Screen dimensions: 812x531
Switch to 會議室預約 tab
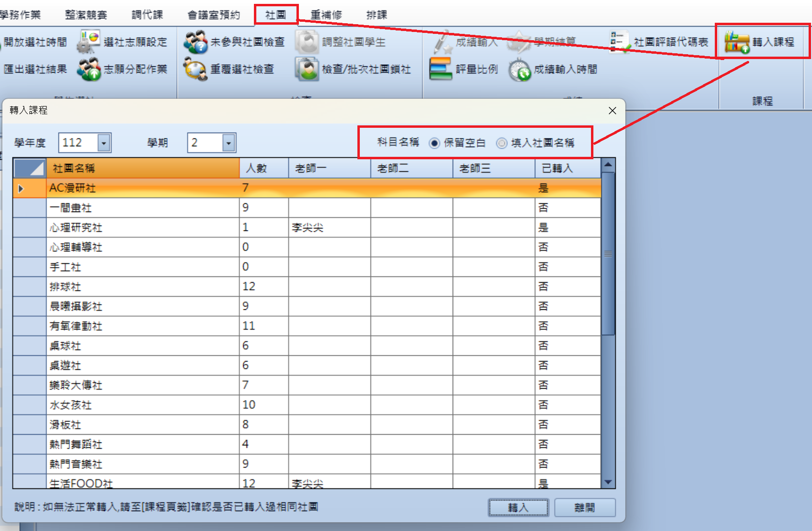(x=214, y=15)
